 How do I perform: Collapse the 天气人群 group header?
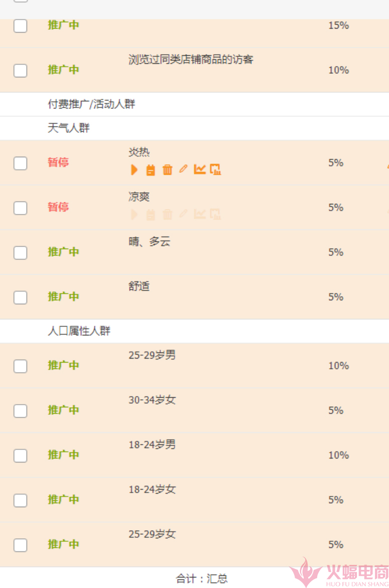(69, 128)
